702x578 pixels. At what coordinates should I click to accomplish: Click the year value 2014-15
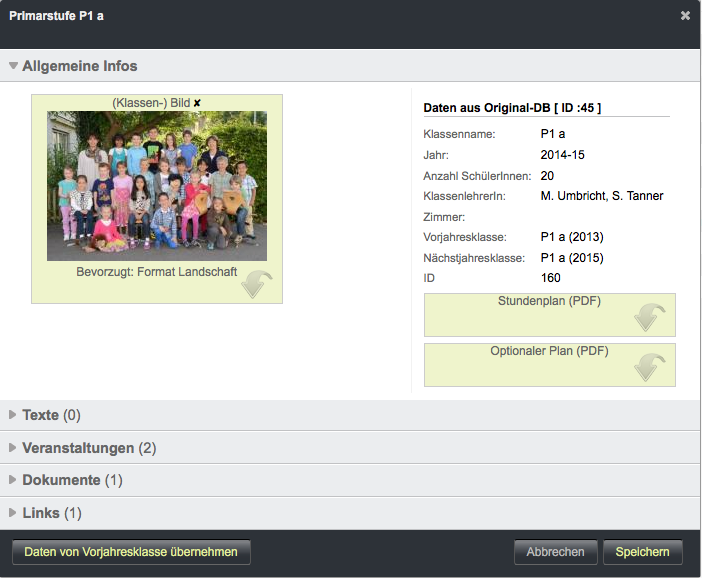point(562,155)
